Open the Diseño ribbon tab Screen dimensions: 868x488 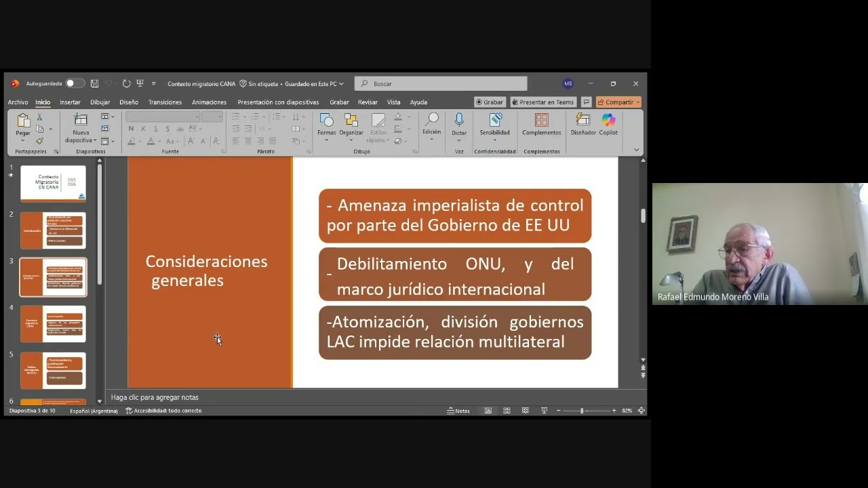129,102
